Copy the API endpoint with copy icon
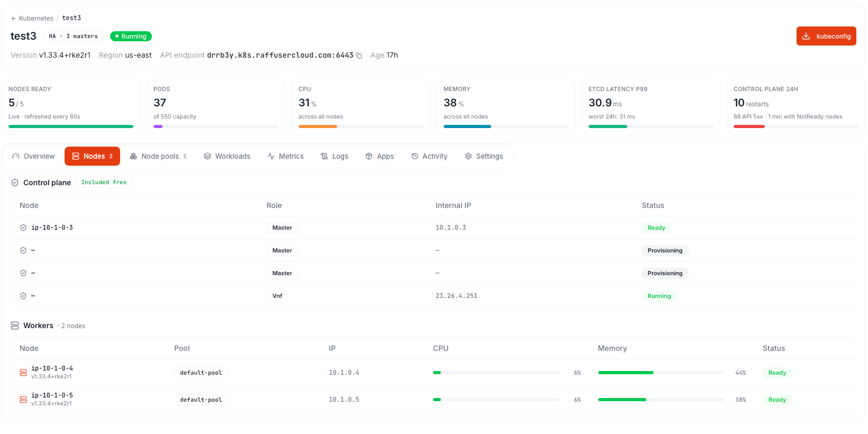 (x=359, y=56)
